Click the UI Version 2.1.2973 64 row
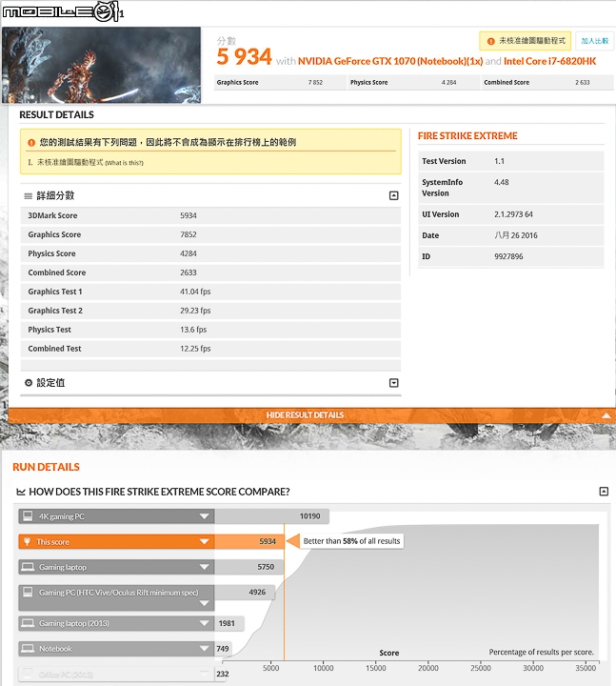 (511, 214)
